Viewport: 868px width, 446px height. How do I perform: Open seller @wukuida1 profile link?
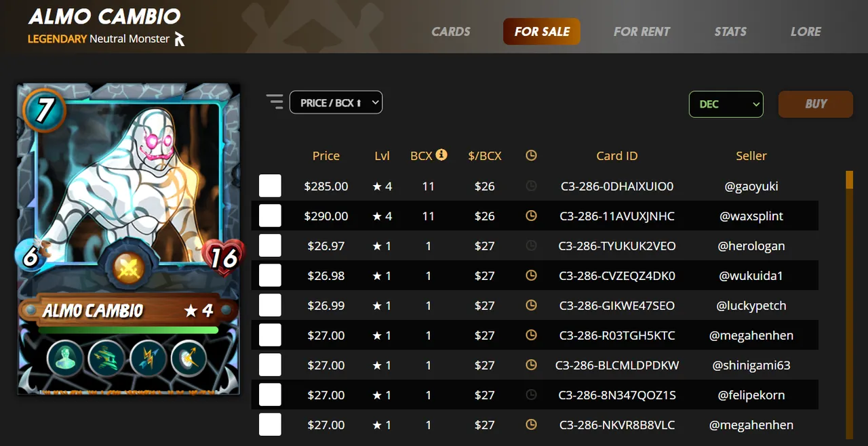click(x=751, y=275)
